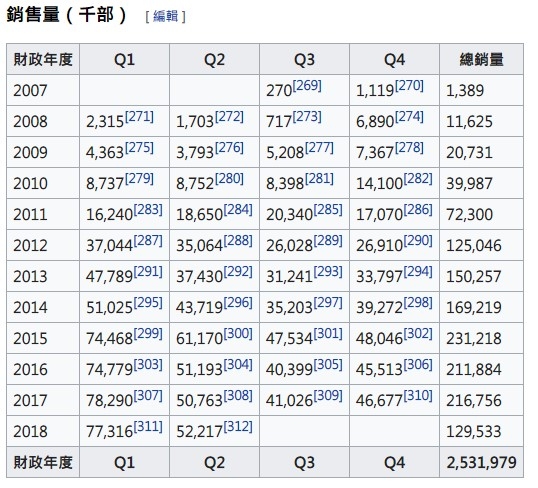Click citation [289] in 2012 Q3
Image resolution: width=538 pixels, height=488 pixels.
[x=328, y=241]
